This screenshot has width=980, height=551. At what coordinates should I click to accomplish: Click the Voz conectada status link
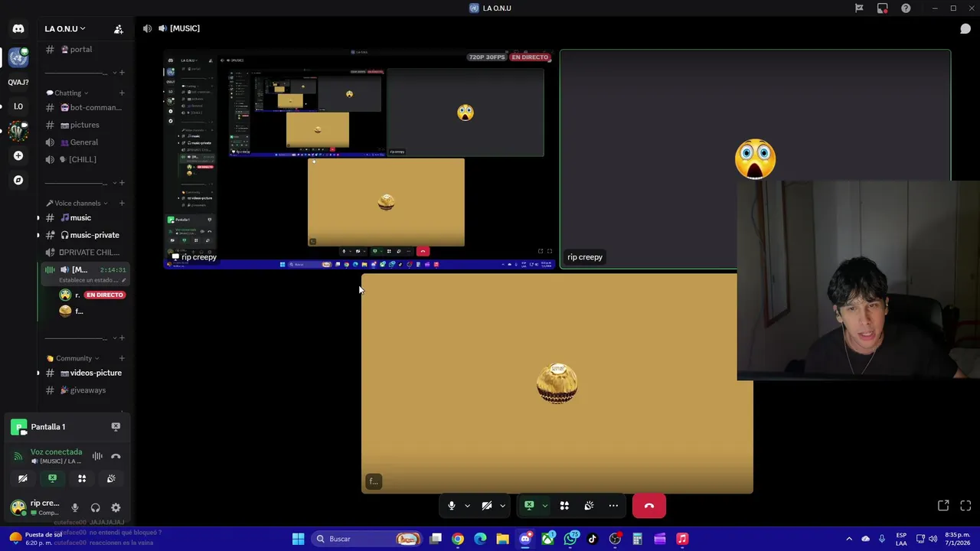point(56,452)
